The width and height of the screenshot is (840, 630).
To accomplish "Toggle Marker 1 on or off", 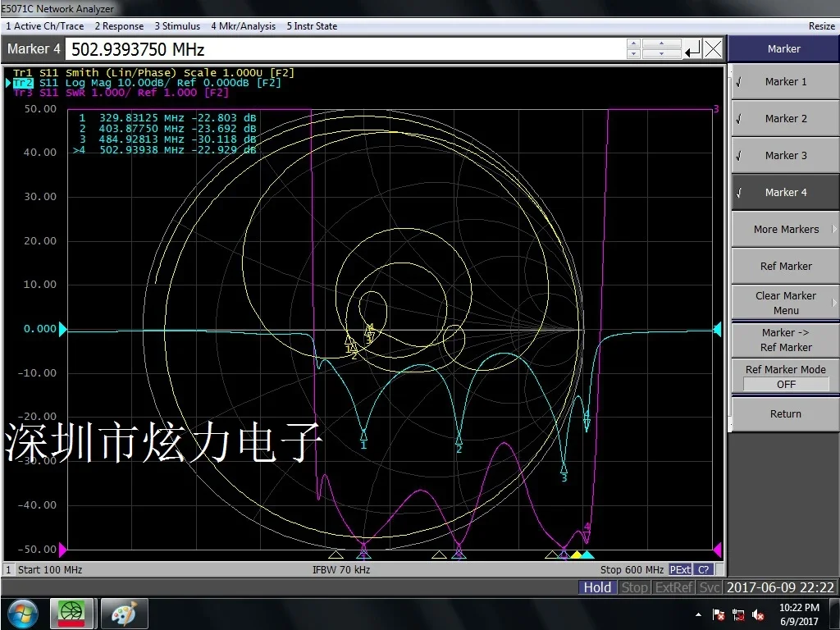I will [785, 82].
